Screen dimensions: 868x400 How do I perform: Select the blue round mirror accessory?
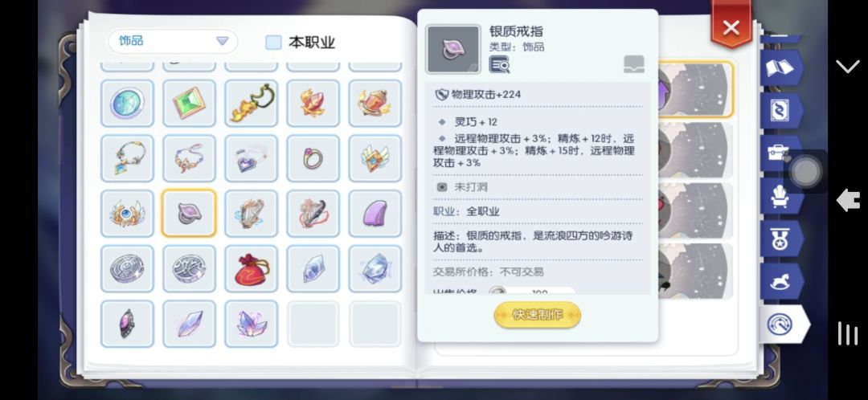coord(127,103)
